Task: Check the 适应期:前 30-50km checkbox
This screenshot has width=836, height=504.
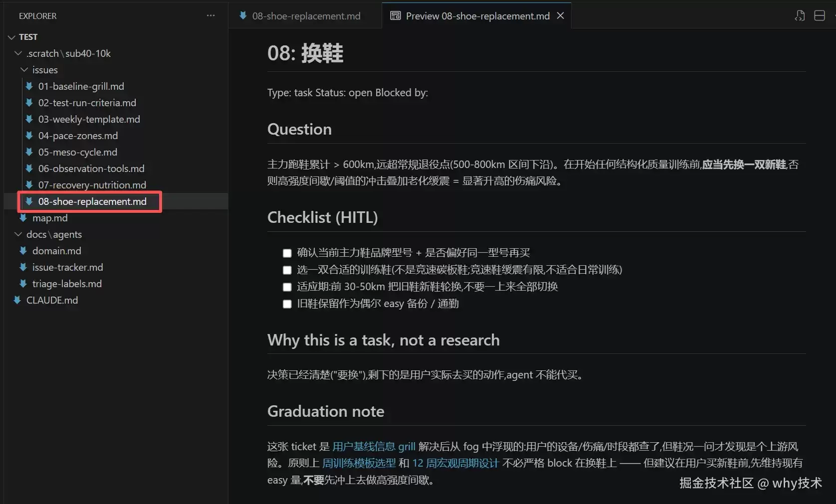Action: click(x=287, y=287)
